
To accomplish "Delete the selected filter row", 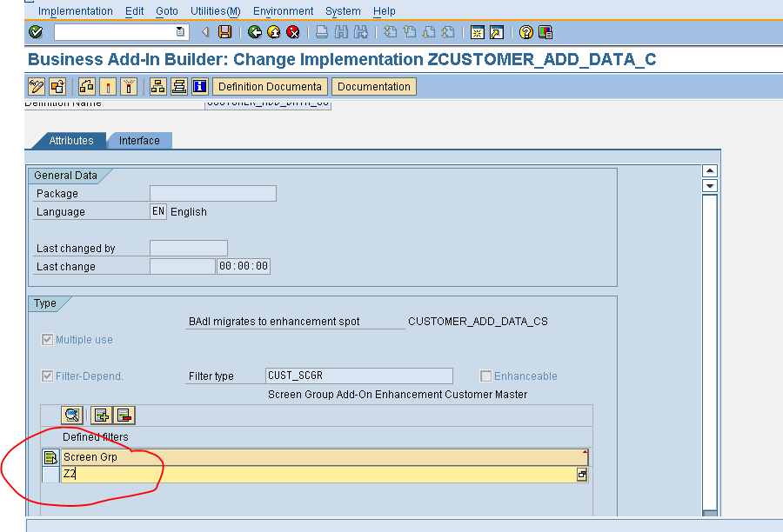I will tap(124, 415).
